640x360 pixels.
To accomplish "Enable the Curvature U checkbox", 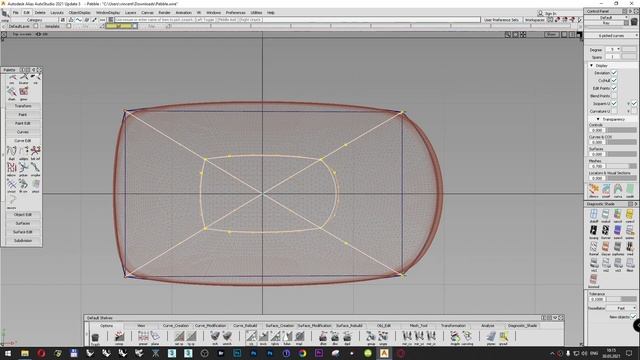I will click(x=614, y=111).
